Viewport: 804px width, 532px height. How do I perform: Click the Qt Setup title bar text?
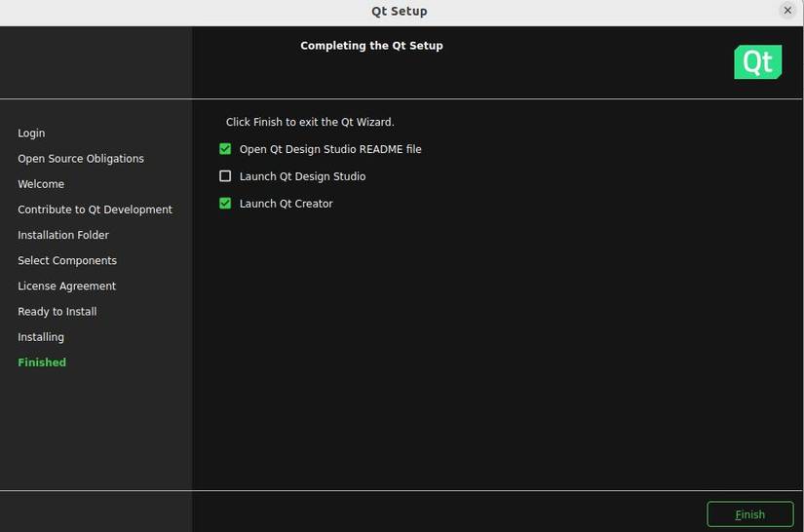coord(400,12)
